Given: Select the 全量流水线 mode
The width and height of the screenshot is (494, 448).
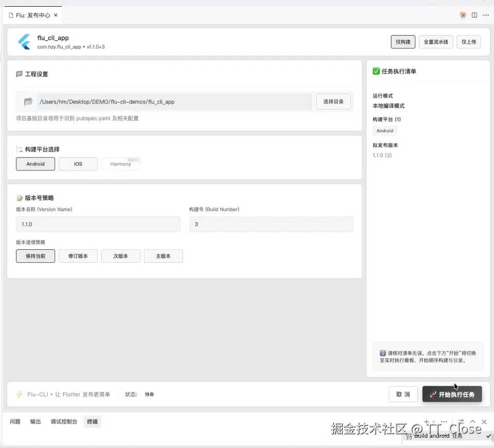Looking at the screenshot, I should [436, 42].
